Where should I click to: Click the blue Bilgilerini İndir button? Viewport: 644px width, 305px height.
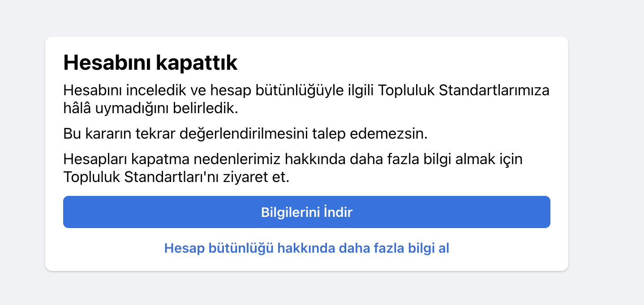pos(306,212)
